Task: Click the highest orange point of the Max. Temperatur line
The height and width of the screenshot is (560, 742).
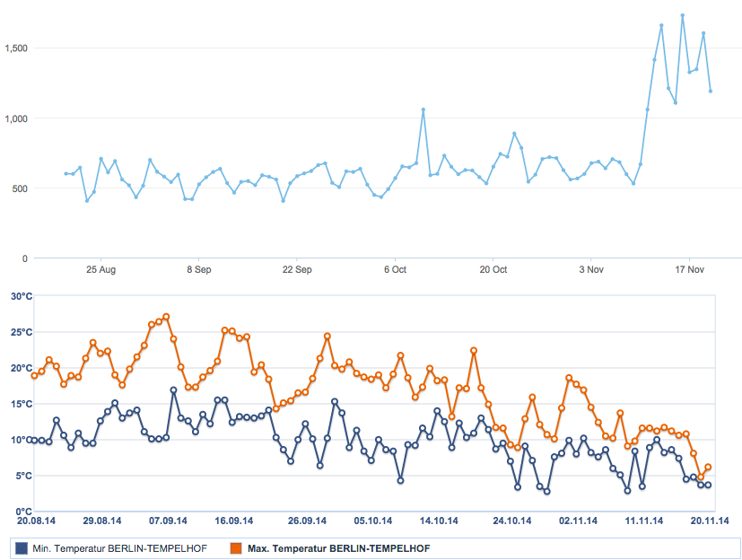Action: (166, 317)
